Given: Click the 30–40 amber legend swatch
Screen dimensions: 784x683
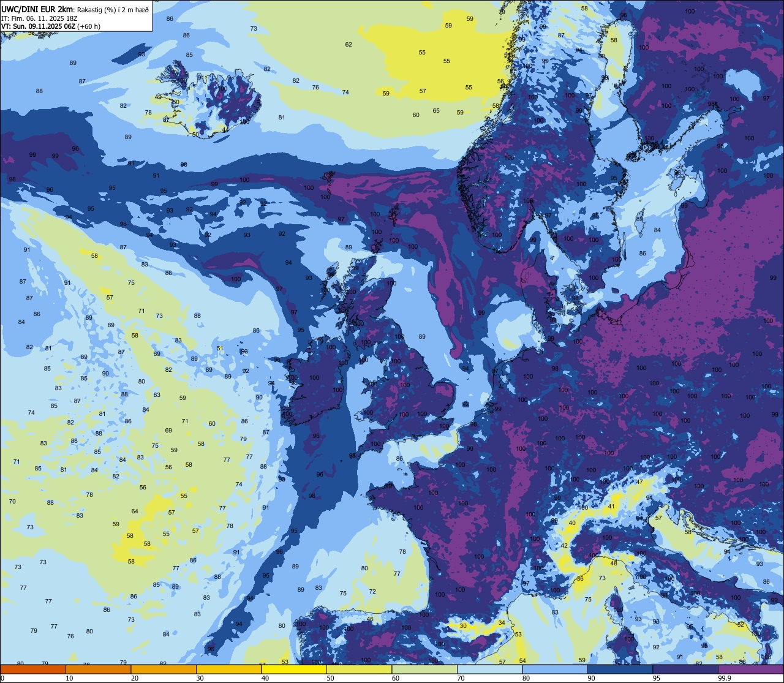Looking at the screenshot, I should pyautogui.click(x=228, y=669).
